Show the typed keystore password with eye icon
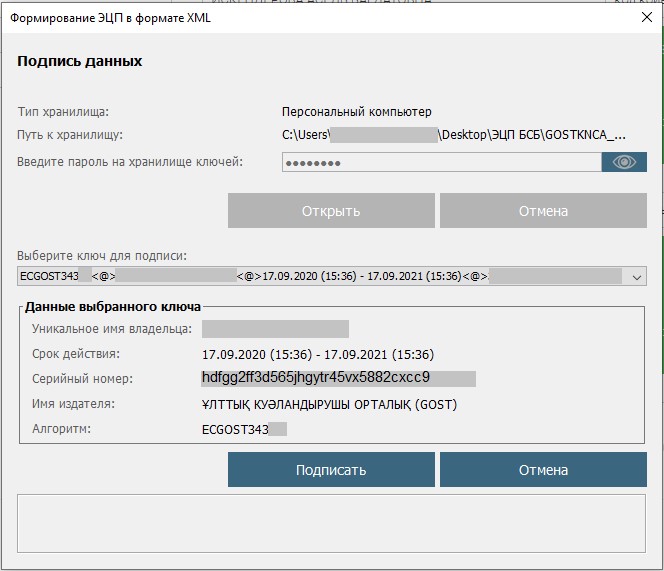The width and height of the screenshot is (664, 571). (624, 162)
